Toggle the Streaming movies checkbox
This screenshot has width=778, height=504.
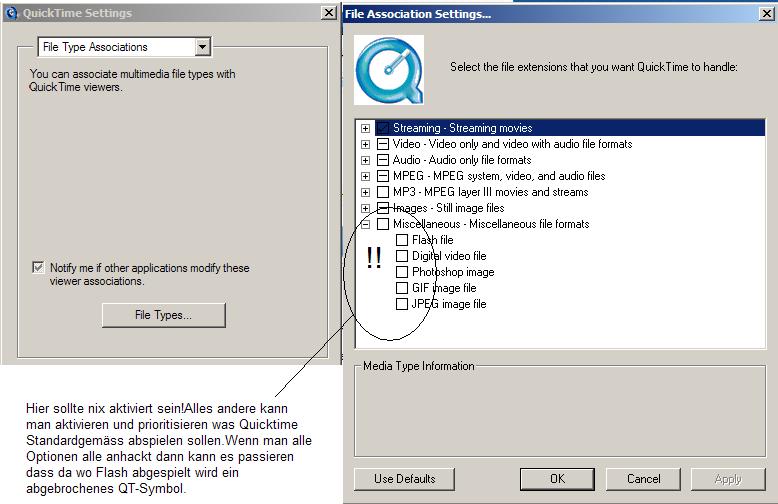(x=383, y=128)
